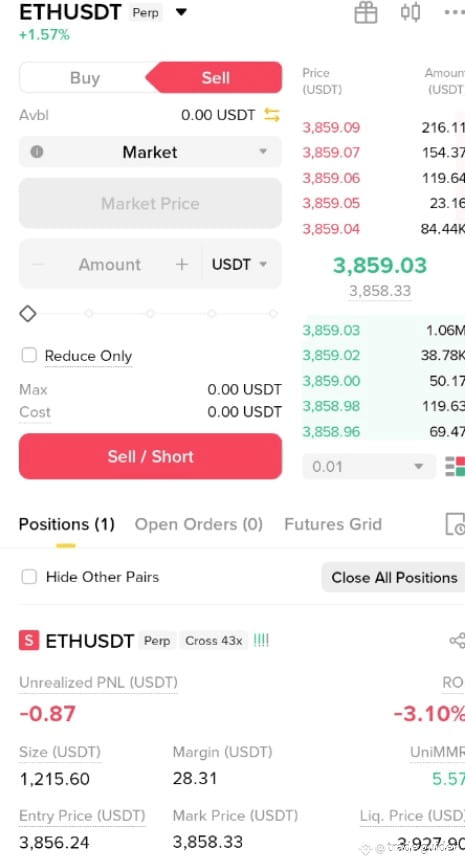The width and height of the screenshot is (465, 865).
Task: Open the candlestick chart icon
Action: pos(410,12)
